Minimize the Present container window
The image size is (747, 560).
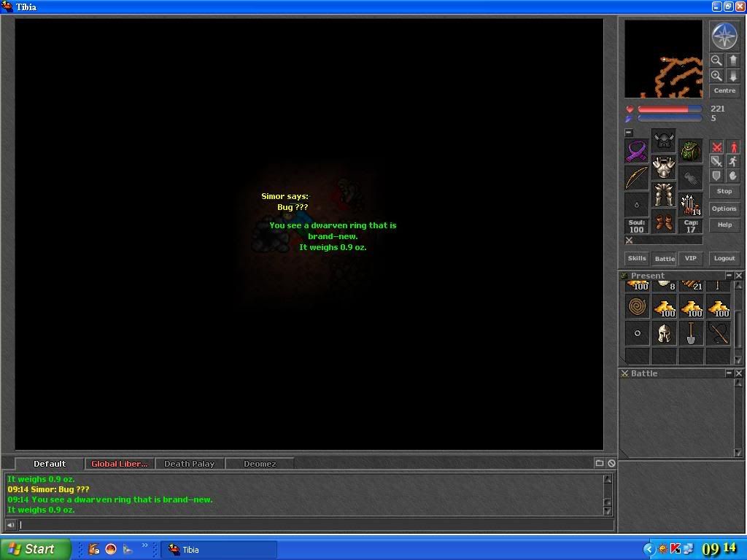729,276
